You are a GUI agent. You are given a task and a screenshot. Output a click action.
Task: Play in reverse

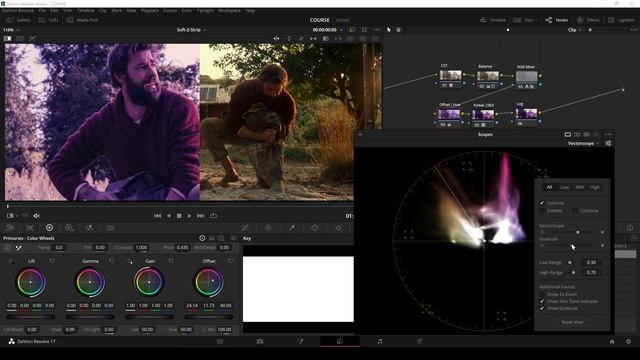click(169, 216)
